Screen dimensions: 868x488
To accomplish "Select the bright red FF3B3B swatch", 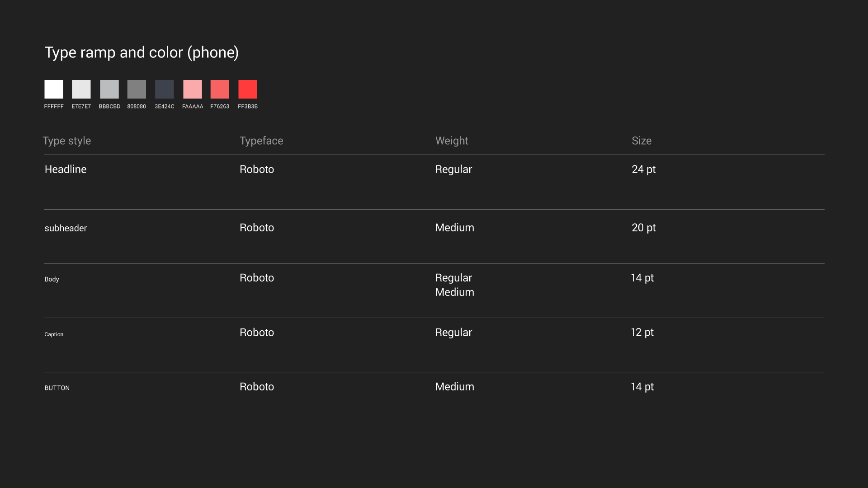I will tap(248, 89).
